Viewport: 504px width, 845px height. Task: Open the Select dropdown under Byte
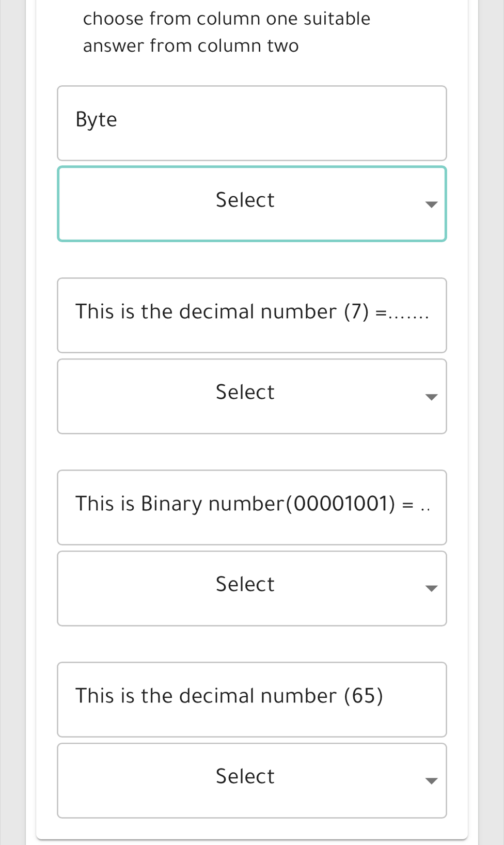(x=251, y=204)
